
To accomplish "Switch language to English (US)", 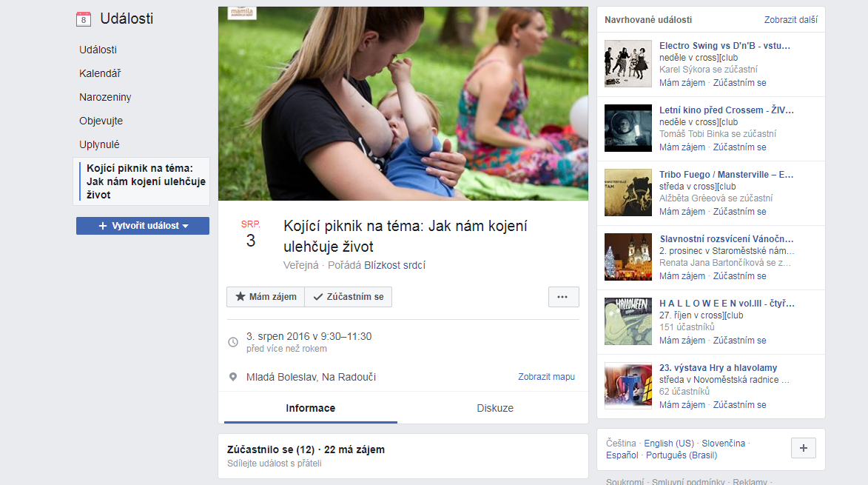I will 668,443.
